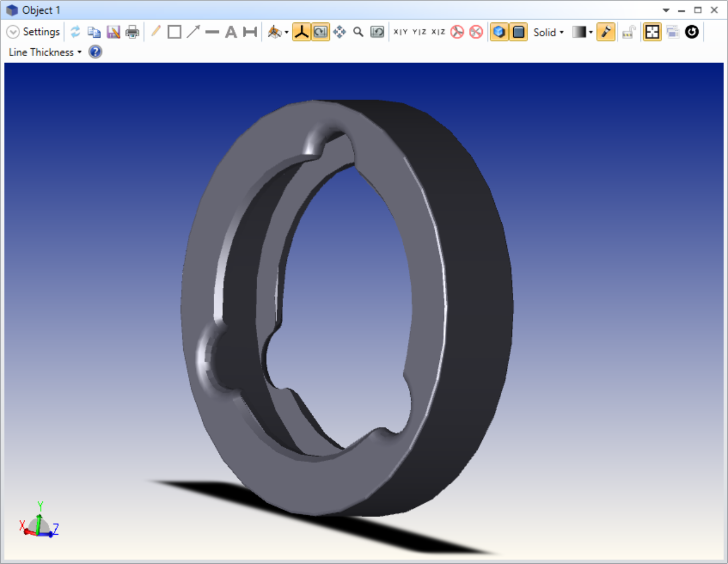The image size is (728, 564).
Task: Click the Object 1 cube title icon
Action: (x=12, y=10)
